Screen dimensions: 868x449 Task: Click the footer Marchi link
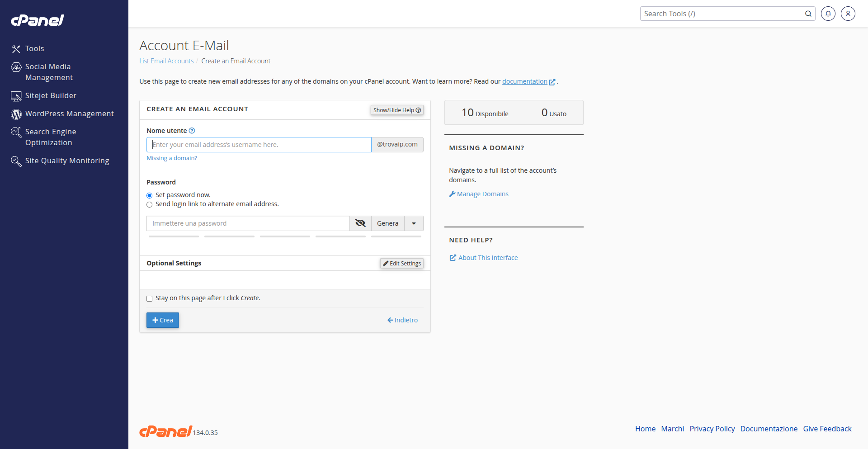click(673, 429)
